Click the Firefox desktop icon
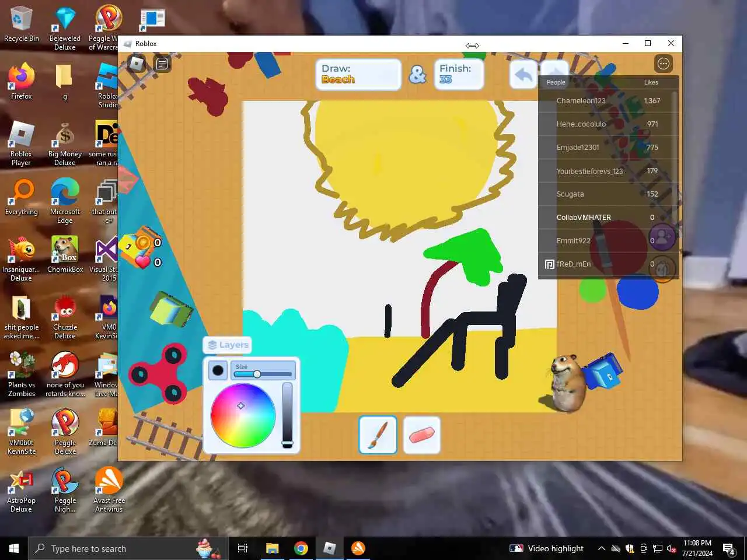 (22, 82)
